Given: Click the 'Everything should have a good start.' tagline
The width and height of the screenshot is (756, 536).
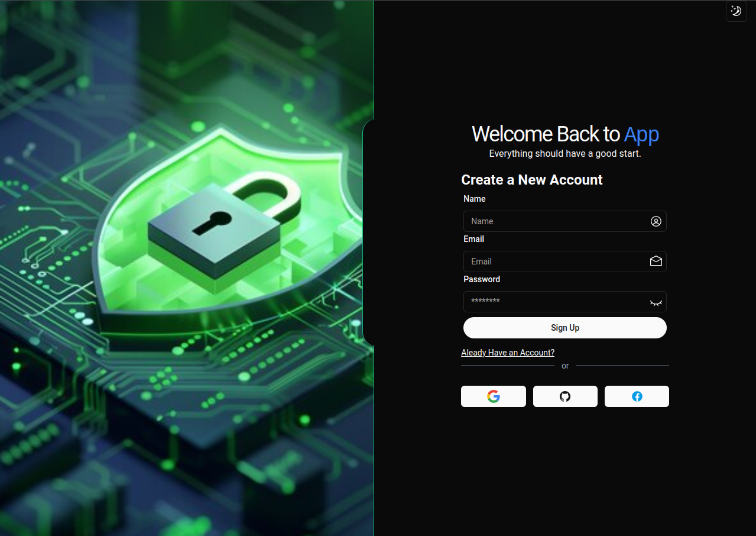Looking at the screenshot, I should point(565,153).
